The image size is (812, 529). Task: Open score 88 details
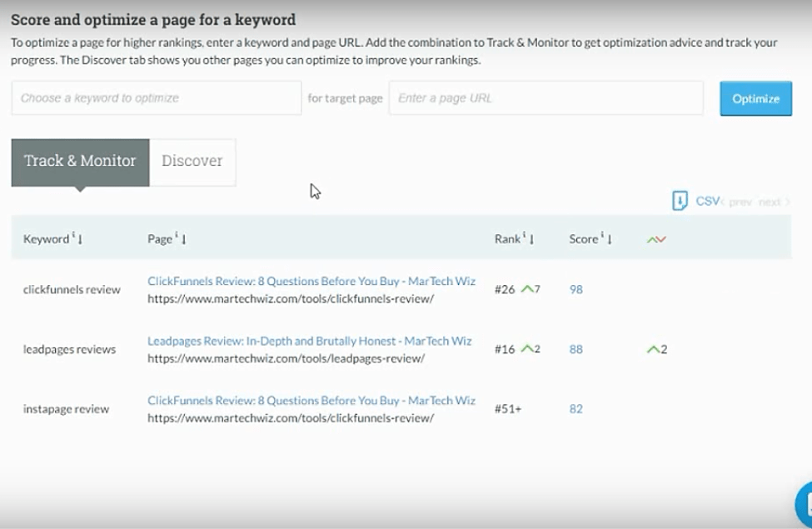(575, 349)
